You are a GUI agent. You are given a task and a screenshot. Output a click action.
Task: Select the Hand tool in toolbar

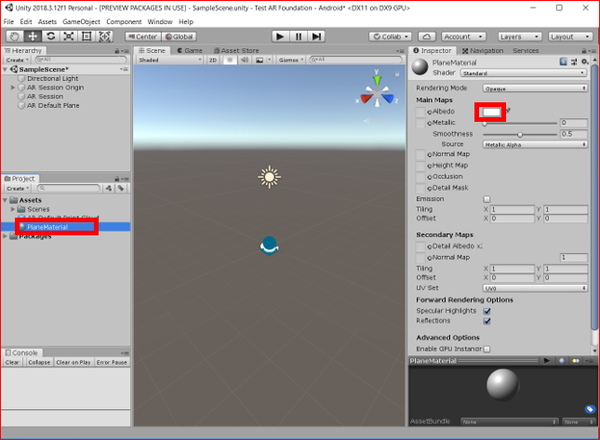[14, 36]
